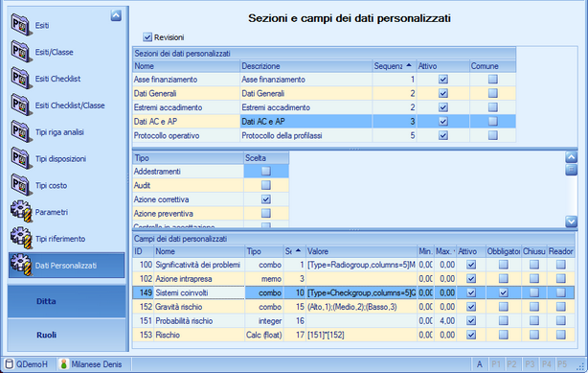Open the Ruoli sidebar group
The height and width of the screenshot is (373, 588).
[x=67, y=335]
